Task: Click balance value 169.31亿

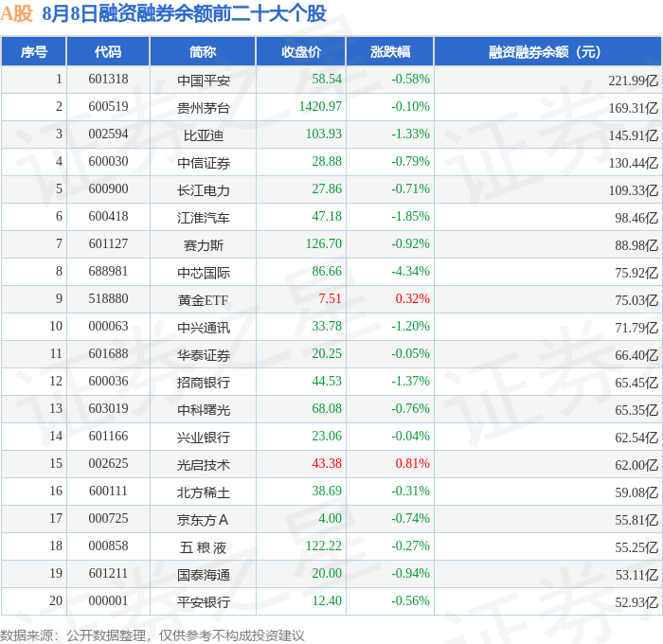Action: point(633,108)
